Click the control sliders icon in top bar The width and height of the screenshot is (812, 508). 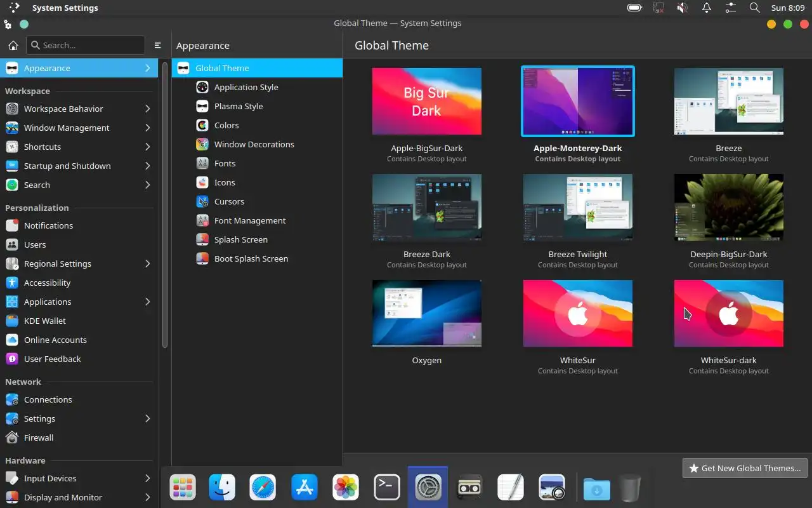[731, 8]
